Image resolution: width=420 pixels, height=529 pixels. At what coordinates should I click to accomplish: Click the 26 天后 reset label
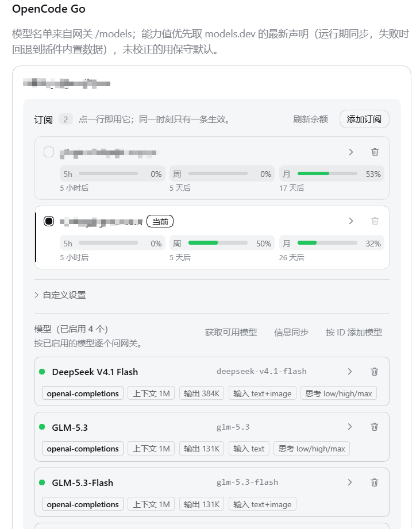(291, 257)
